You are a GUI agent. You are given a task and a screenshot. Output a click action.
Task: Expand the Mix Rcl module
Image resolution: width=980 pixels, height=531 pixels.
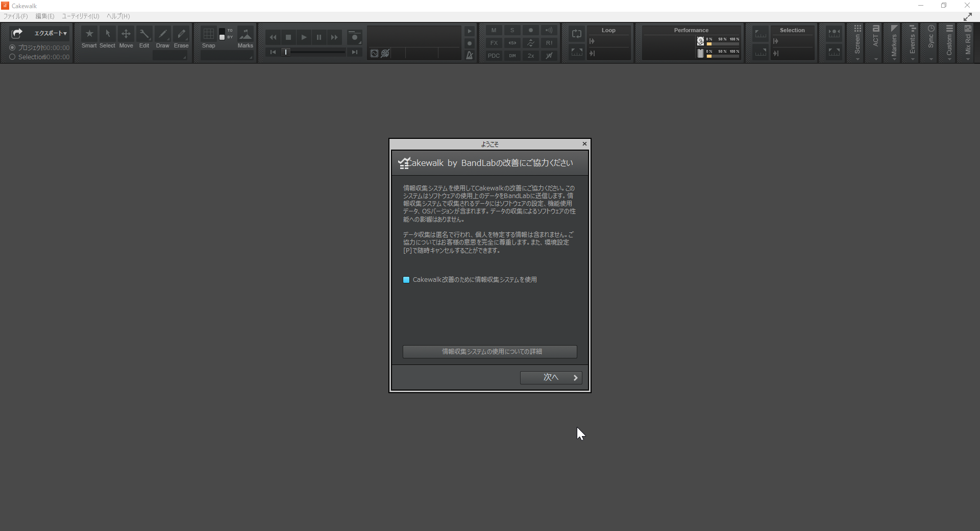point(968,43)
